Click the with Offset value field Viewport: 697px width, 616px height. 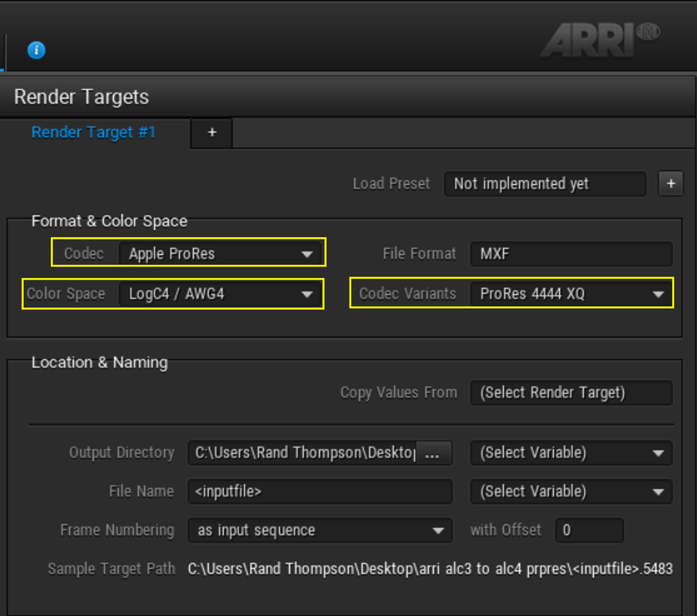[x=589, y=531]
